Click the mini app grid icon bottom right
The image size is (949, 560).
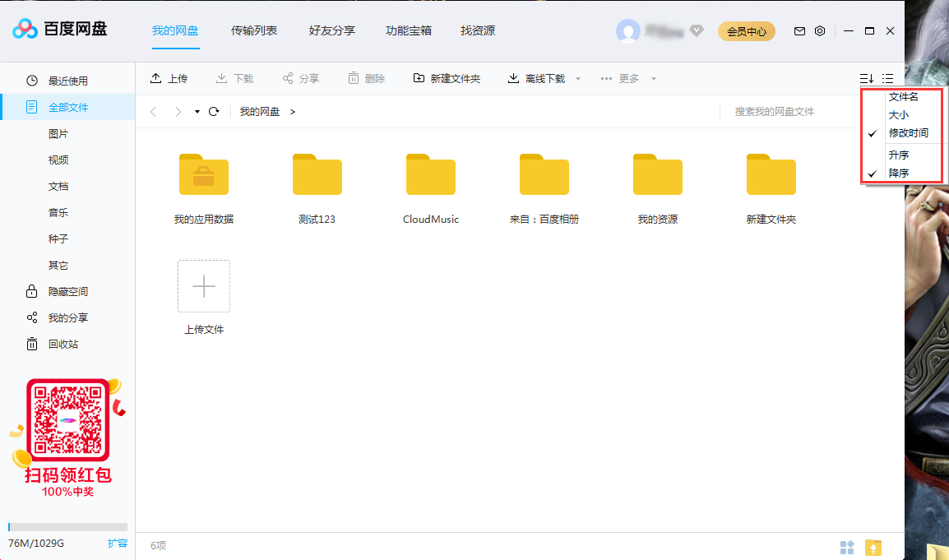[847, 547]
